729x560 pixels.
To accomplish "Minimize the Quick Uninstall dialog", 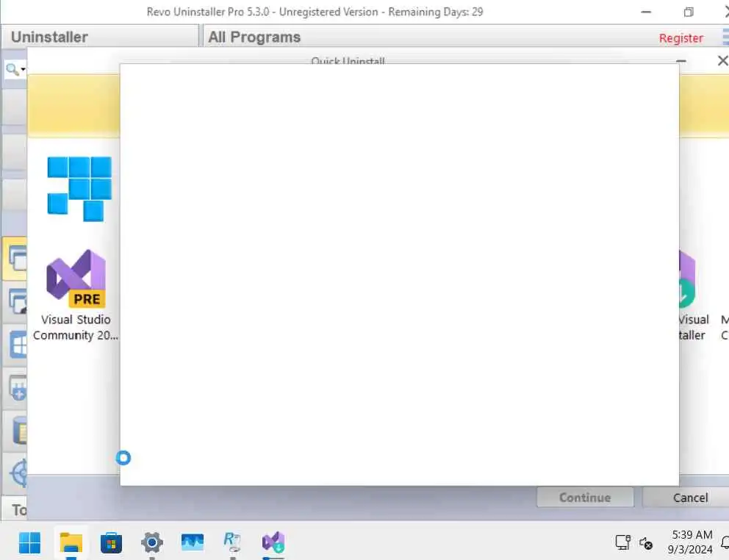I will point(681,61).
